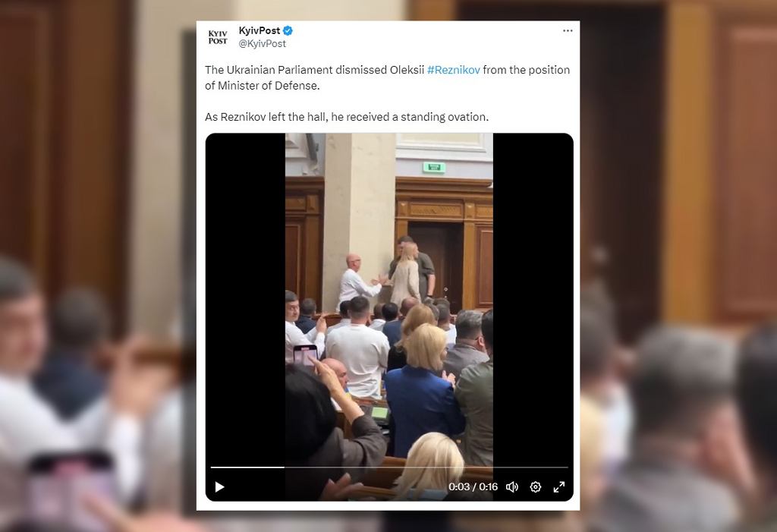Click the tweet text about standing ovation
This screenshot has height=532, width=777.
coord(346,117)
